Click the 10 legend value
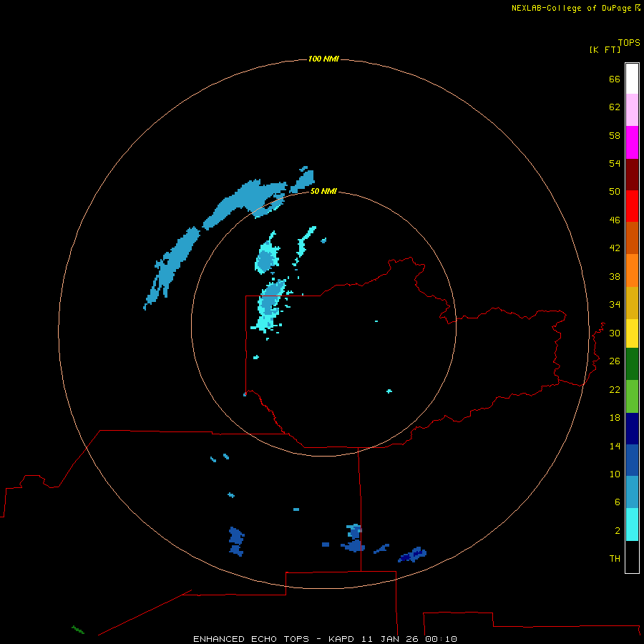This screenshot has height=644, width=644. tap(615, 474)
